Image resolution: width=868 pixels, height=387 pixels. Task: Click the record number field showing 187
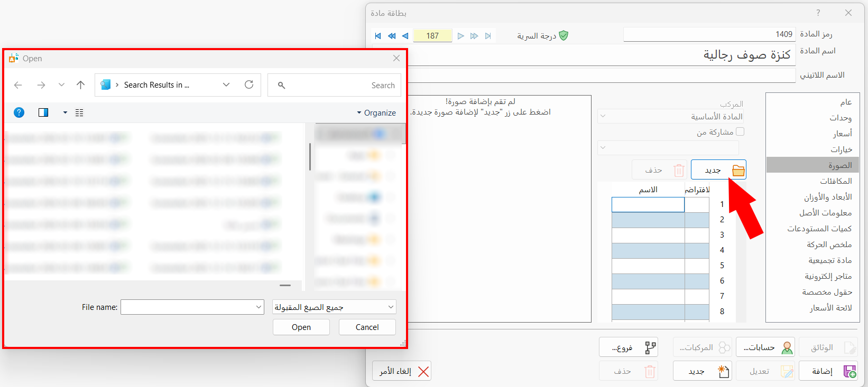tap(432, 36)
